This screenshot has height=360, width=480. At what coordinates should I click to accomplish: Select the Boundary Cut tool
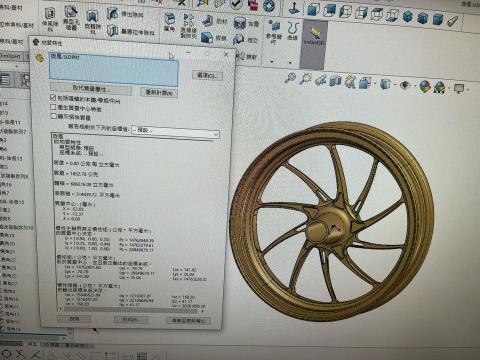[x=131, y=31]
